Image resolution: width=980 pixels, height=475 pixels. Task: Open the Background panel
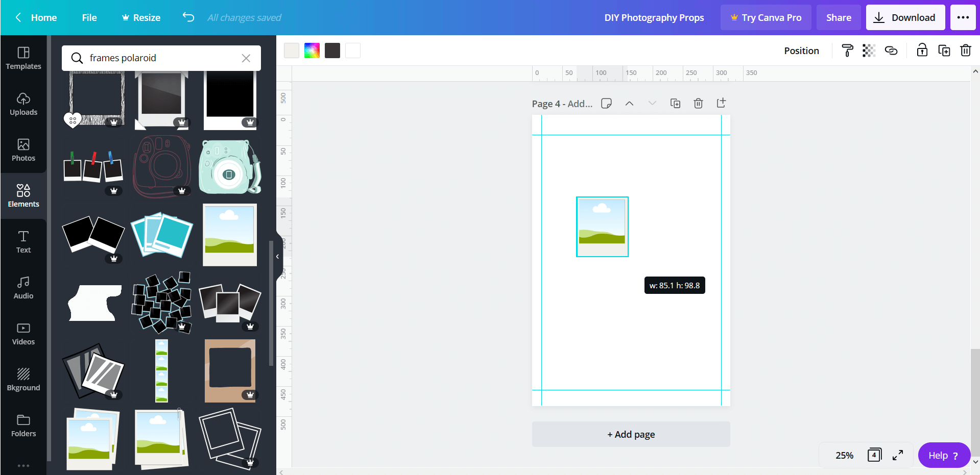[23, 379]
